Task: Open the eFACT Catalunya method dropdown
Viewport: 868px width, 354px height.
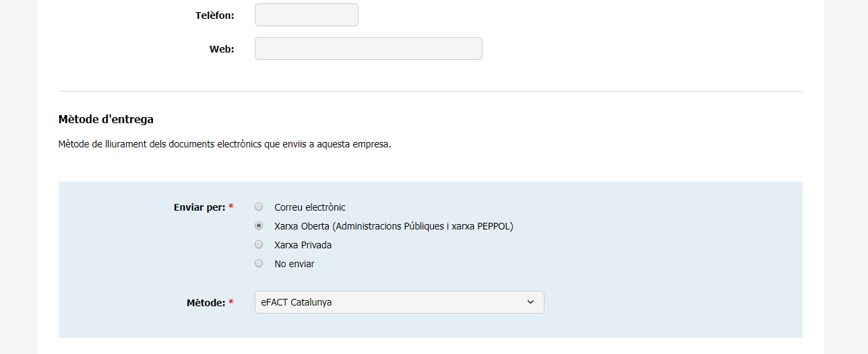Action: pos(399,302)
